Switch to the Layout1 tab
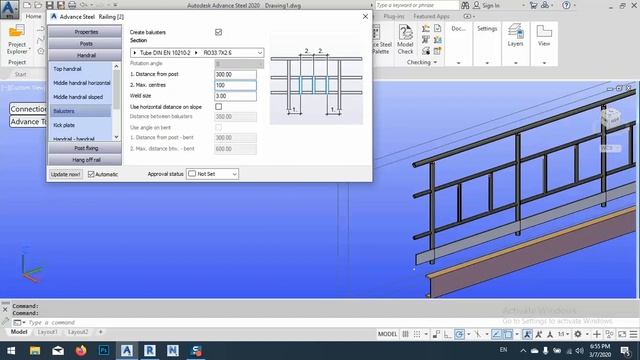Screen dimensions: 640x360 click(48, 332)
